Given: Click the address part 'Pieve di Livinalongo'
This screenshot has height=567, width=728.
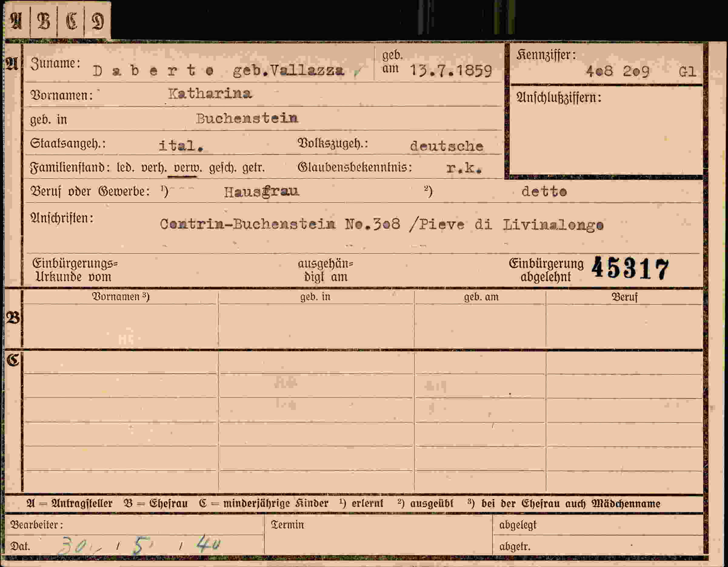Looking at the screenshot, I should 511,224.
